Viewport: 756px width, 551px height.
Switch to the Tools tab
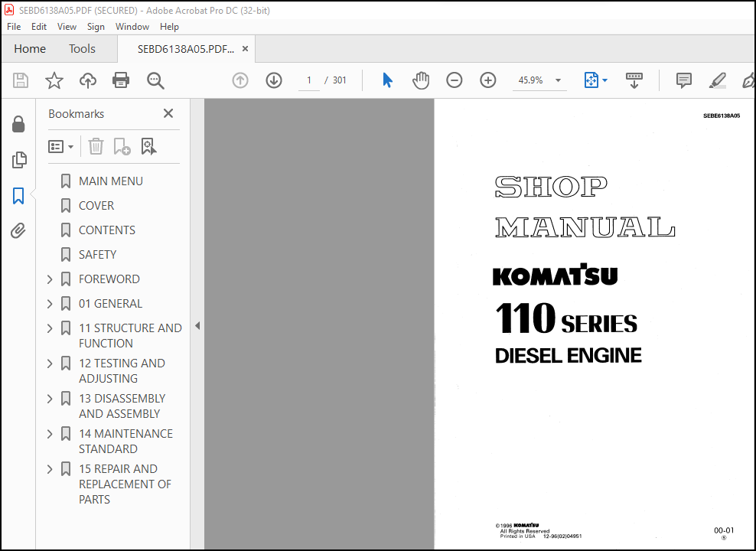82,49
